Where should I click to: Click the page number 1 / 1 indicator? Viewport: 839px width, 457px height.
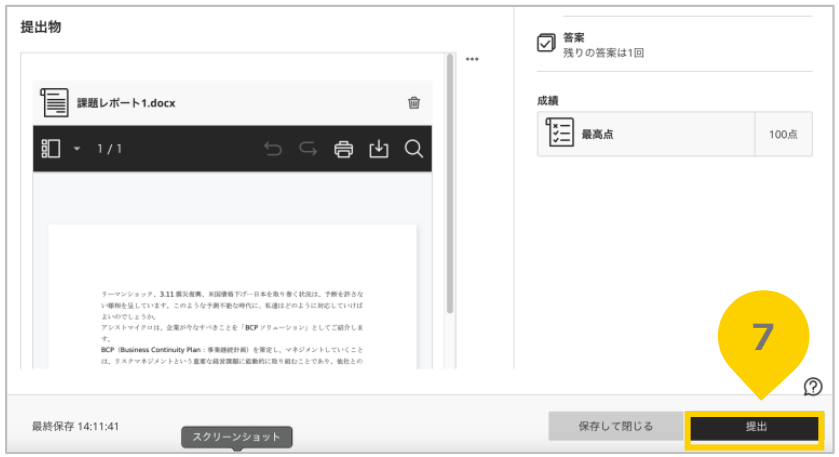click(x=110, y=149)
